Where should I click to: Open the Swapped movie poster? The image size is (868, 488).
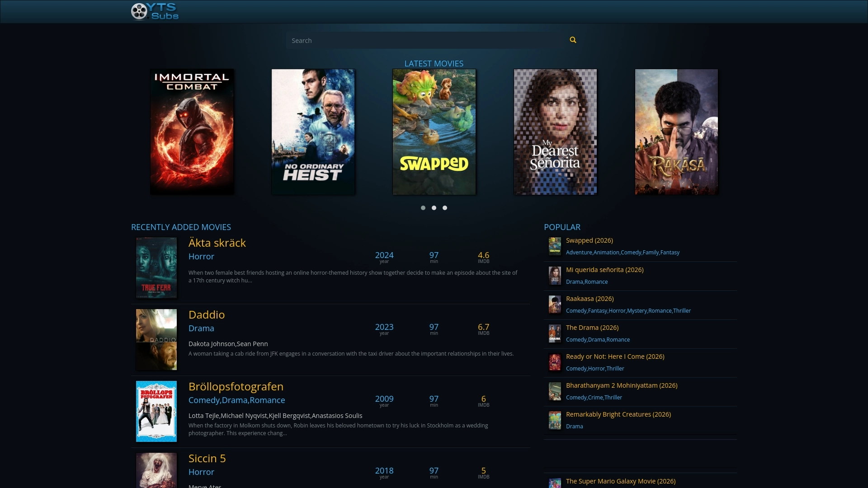point(434,132)
